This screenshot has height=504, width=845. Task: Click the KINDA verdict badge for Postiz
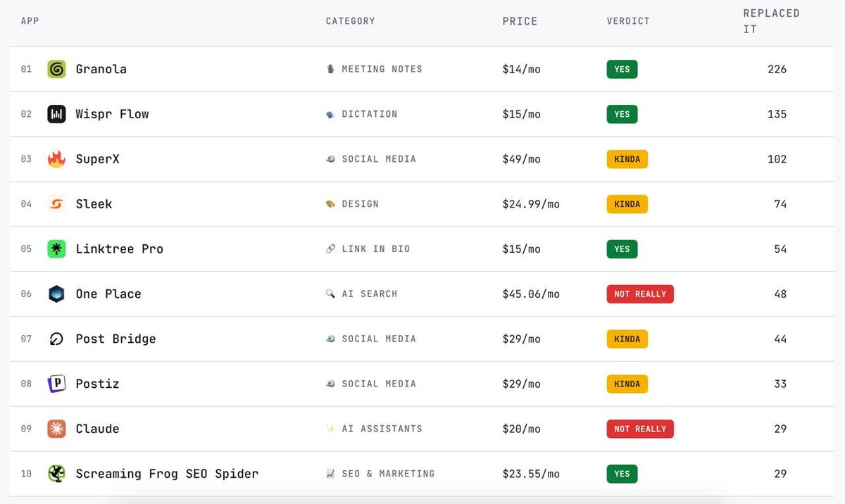pyautogui.click(x=627, y=384)
